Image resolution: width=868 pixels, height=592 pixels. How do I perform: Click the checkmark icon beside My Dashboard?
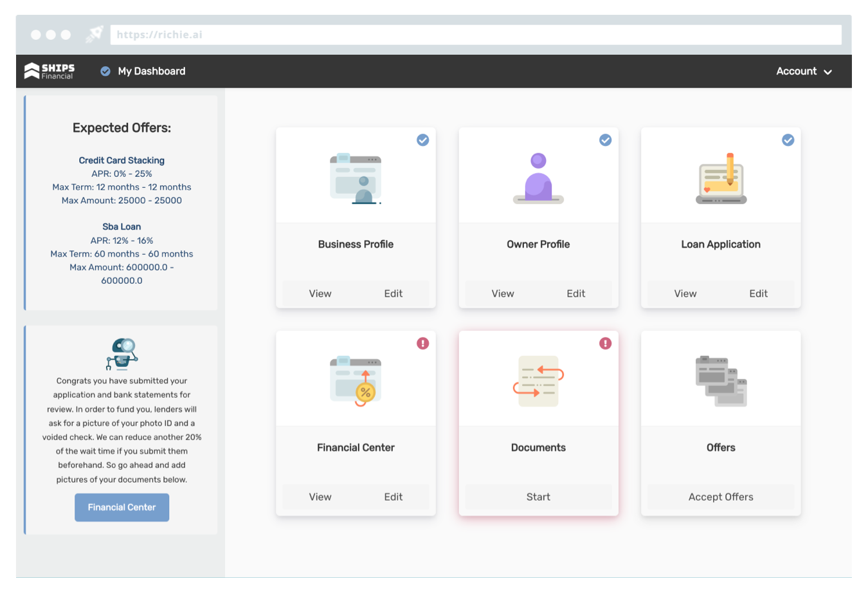pyautogui.click(x=105, y=71)
